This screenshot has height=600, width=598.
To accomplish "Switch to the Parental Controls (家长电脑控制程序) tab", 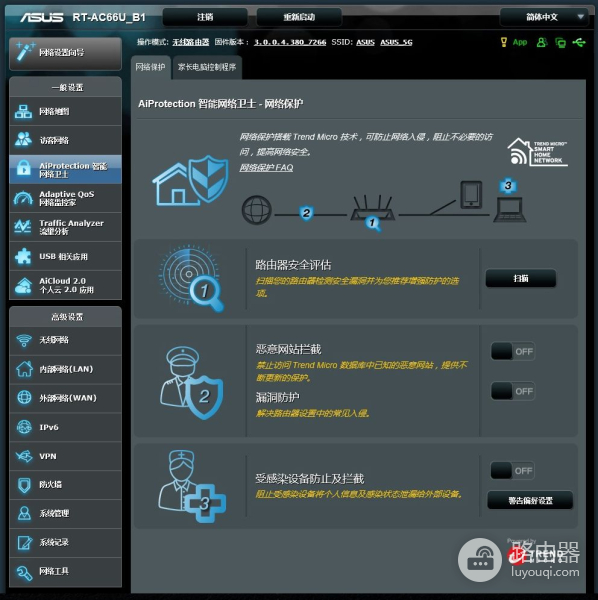I will (x=207, y=67).
